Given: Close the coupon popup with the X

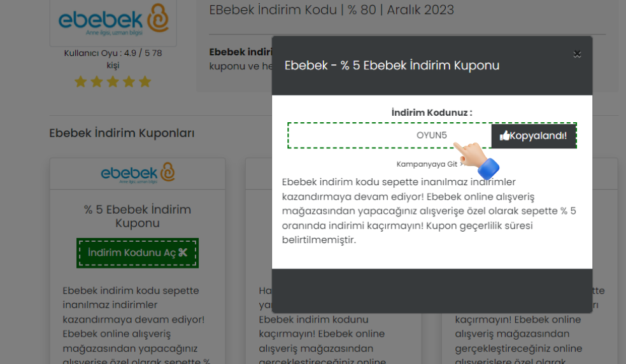Looking at the screenshot, I should (577, 54).
